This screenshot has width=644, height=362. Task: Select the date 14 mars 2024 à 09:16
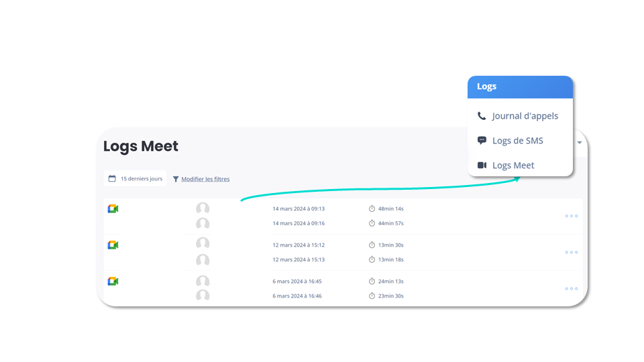(x=299, y=223)
